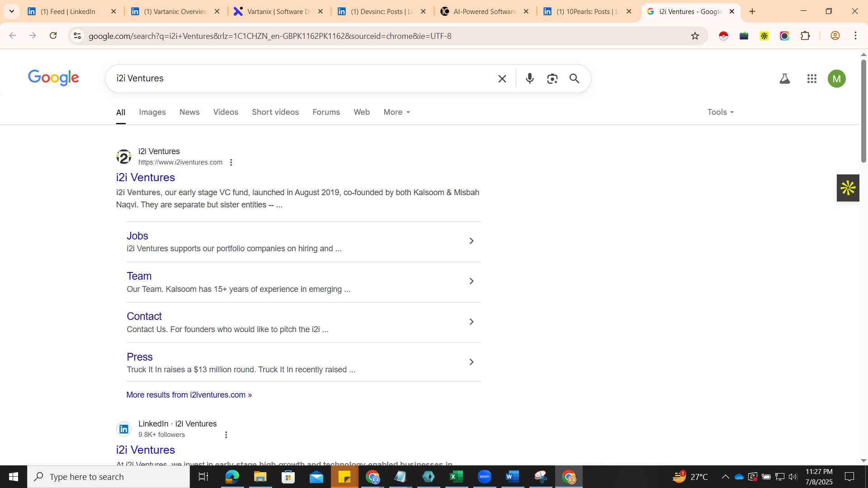
Task: Open Excel from the taskbar
Action: (456, 477)
